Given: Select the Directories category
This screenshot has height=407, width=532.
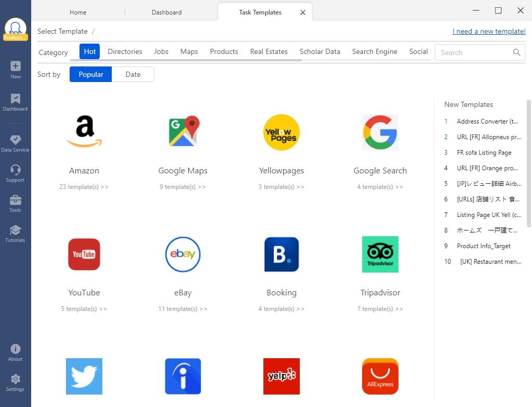Looking at the screenshot, I should pos(125,51).
